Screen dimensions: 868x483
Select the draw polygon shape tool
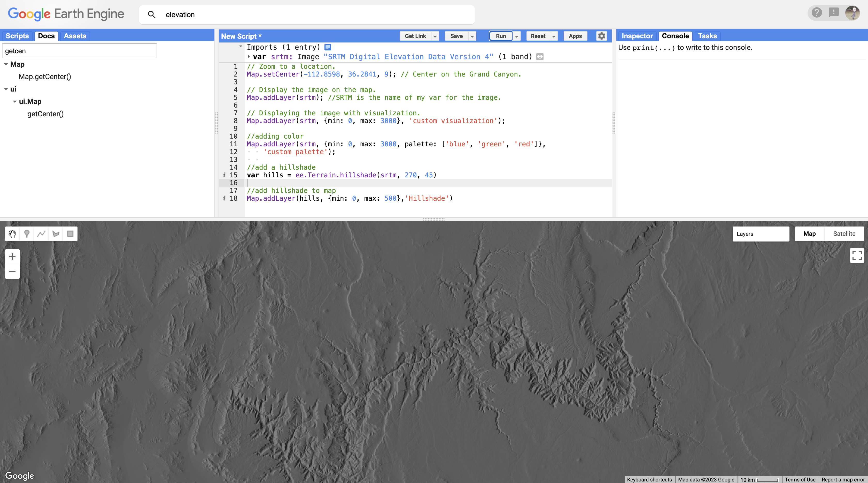click(56, 234)
